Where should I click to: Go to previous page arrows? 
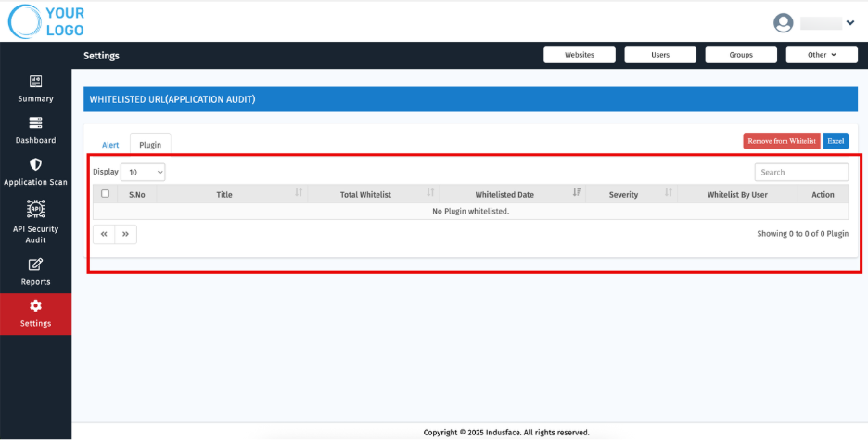[x=104, y=235]
